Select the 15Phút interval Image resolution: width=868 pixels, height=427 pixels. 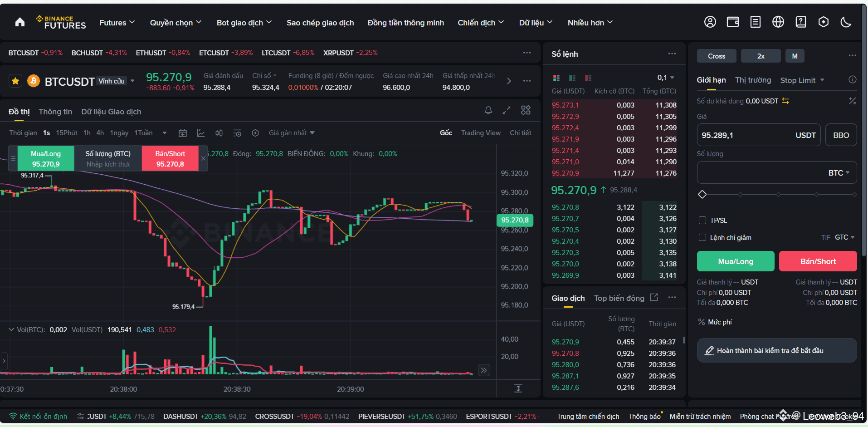pyautogui.click(x=67, y=133)
